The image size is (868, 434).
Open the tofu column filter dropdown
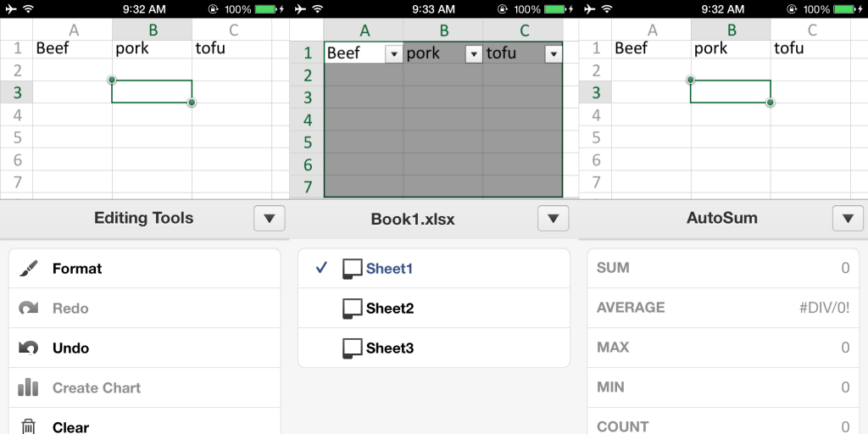pyautogui.click(x=553, y=54)
